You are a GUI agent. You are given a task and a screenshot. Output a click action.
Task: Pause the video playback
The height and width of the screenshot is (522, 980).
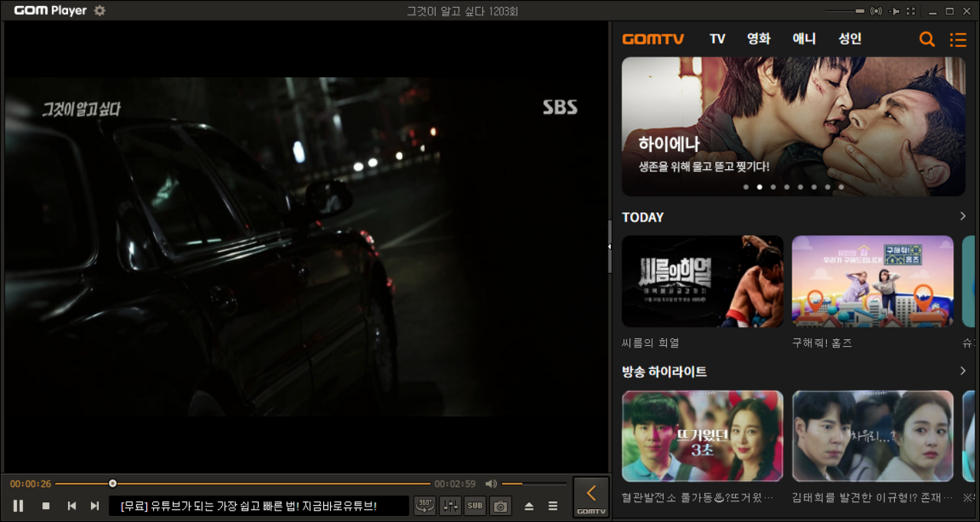tap(18, 506)
